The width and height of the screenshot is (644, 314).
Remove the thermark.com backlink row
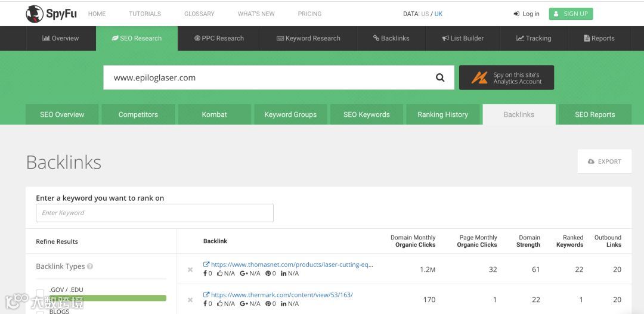click(x=190, y=300)
